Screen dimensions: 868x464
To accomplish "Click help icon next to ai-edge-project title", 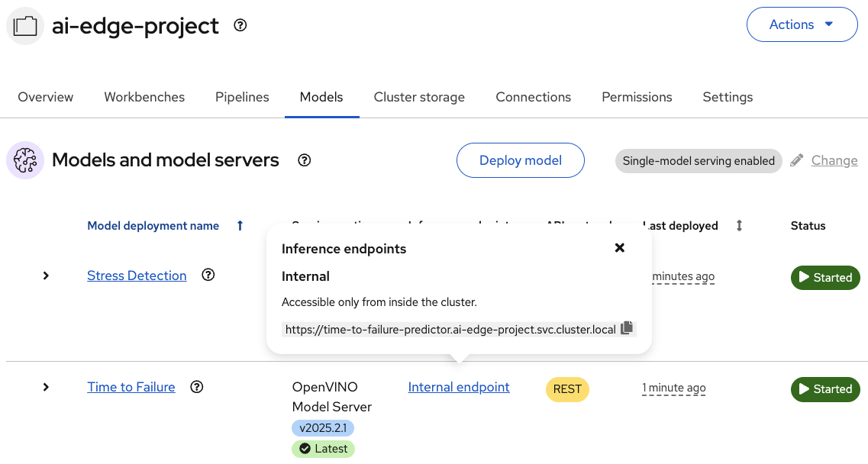I will pos(240,25).
